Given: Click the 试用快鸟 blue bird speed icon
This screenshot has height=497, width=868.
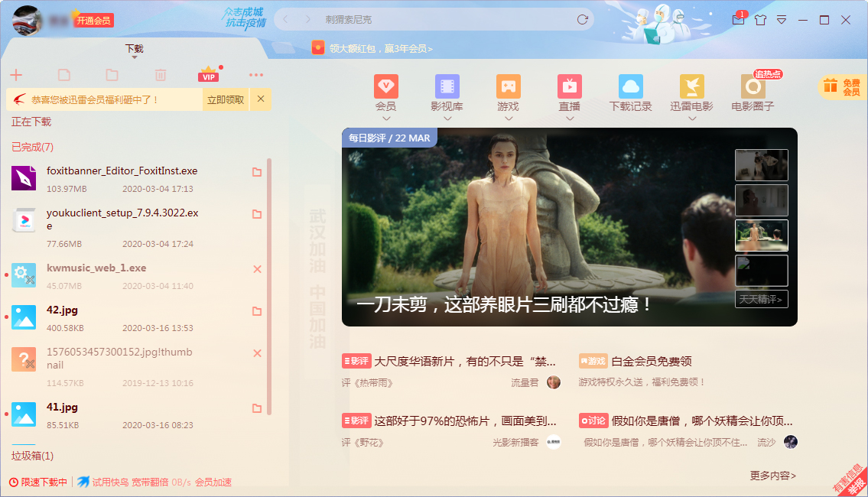Looking at the screenshot, I should [x=83, y=482].
